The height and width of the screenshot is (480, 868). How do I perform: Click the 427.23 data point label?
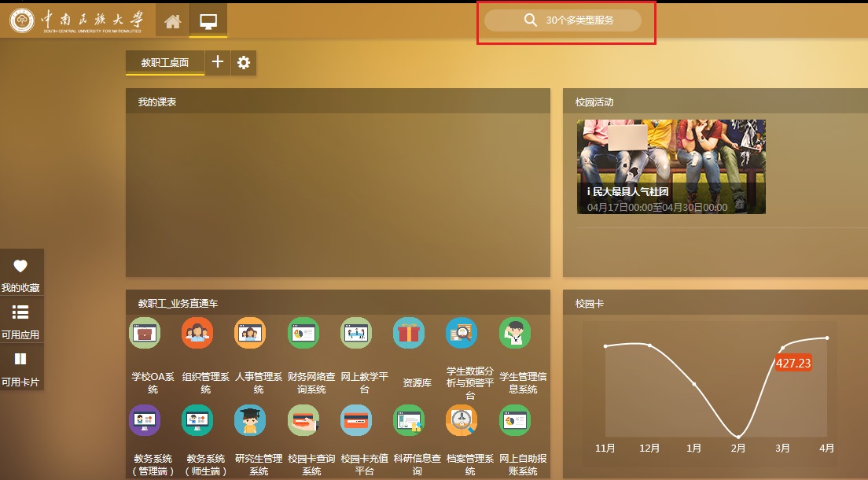click(793, 364)
